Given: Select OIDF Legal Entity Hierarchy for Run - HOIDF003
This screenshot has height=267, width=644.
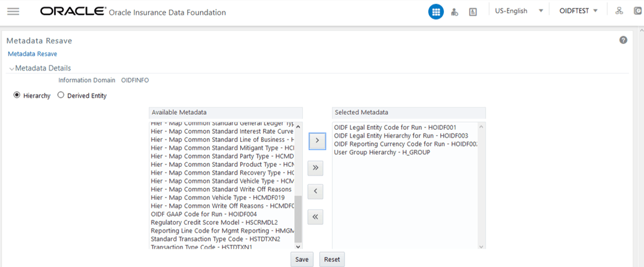Looking at the screenshot, I should pyautogui.click(x=401, y=136).
